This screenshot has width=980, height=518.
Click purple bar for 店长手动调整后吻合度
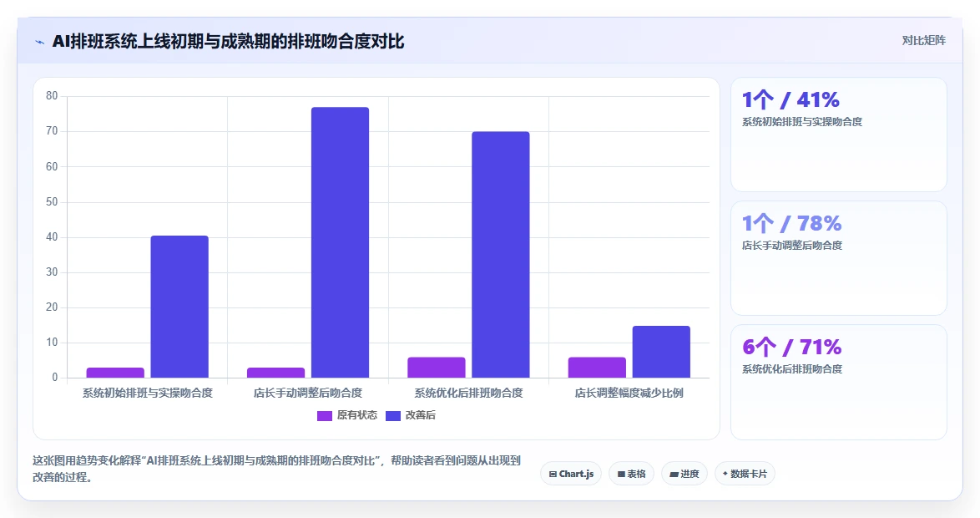click(275, 373)
